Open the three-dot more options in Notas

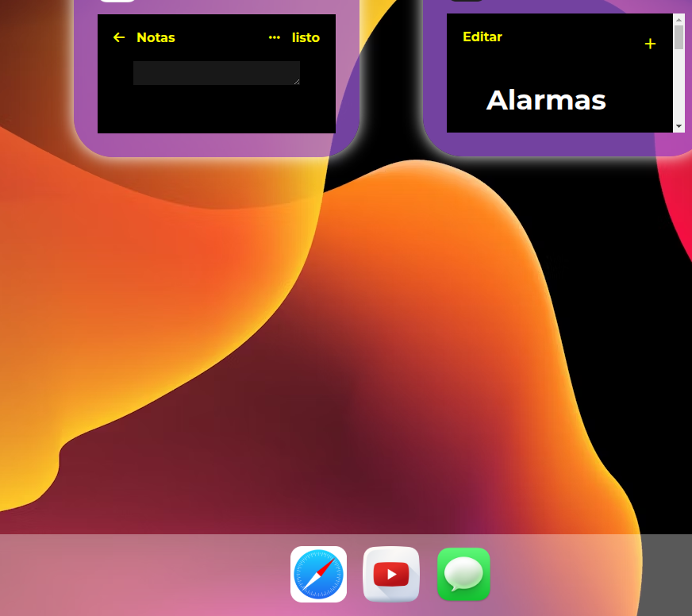click(x=275, y=37)
